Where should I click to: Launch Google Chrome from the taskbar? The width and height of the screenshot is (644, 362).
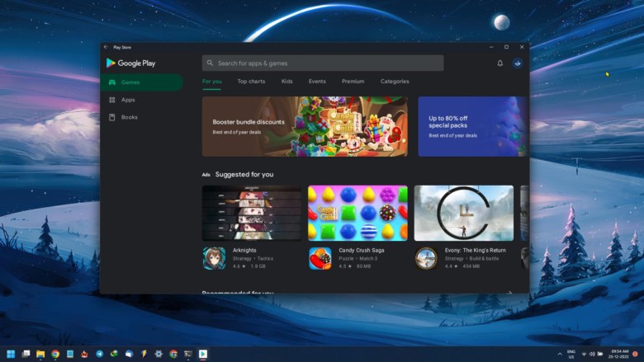coord(55,354)
